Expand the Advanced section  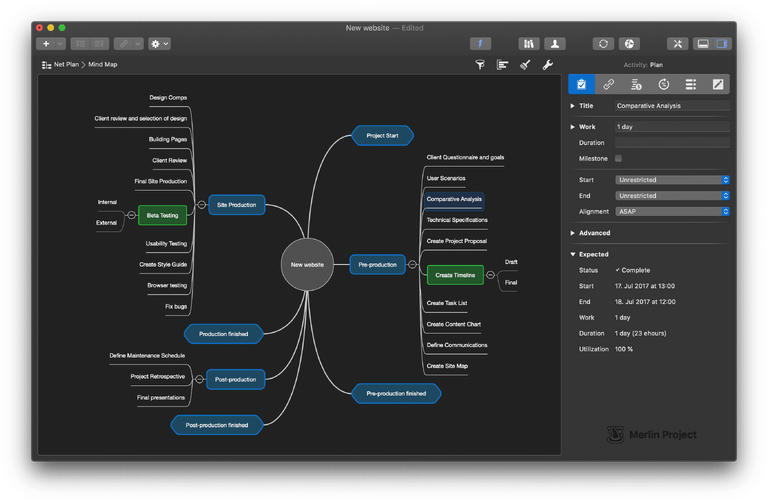pyautogui.click(x=572, y=233)
